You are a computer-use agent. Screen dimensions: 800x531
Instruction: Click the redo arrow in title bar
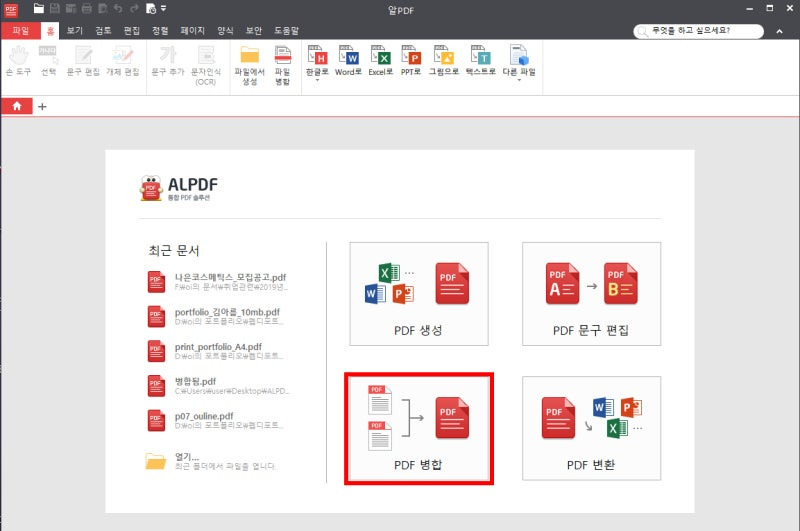coord(134,8)
